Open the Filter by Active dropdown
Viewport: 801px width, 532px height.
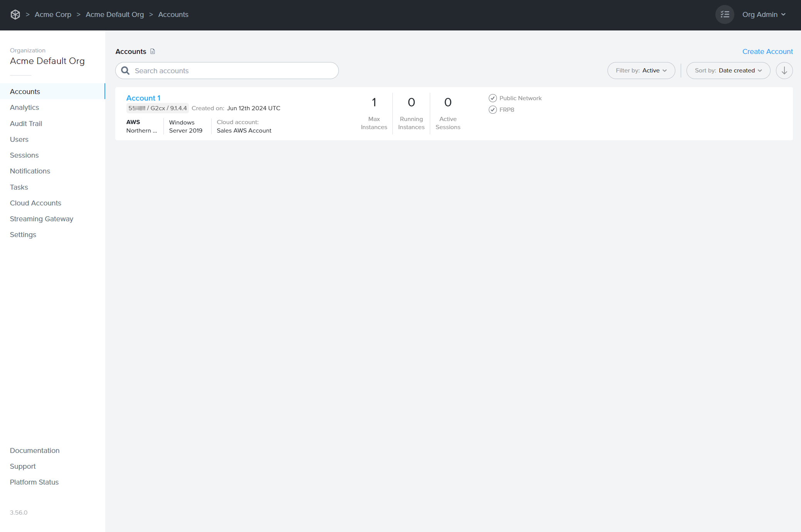point(641,70)
